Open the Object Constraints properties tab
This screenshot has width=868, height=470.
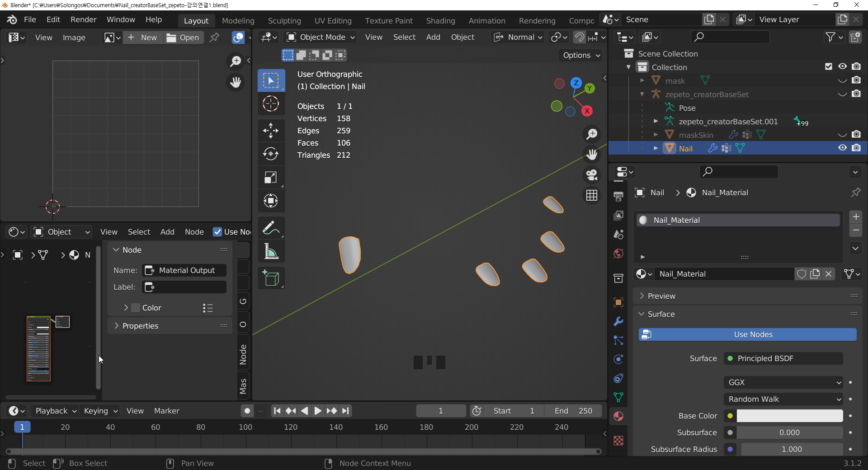tap(618, 378)
